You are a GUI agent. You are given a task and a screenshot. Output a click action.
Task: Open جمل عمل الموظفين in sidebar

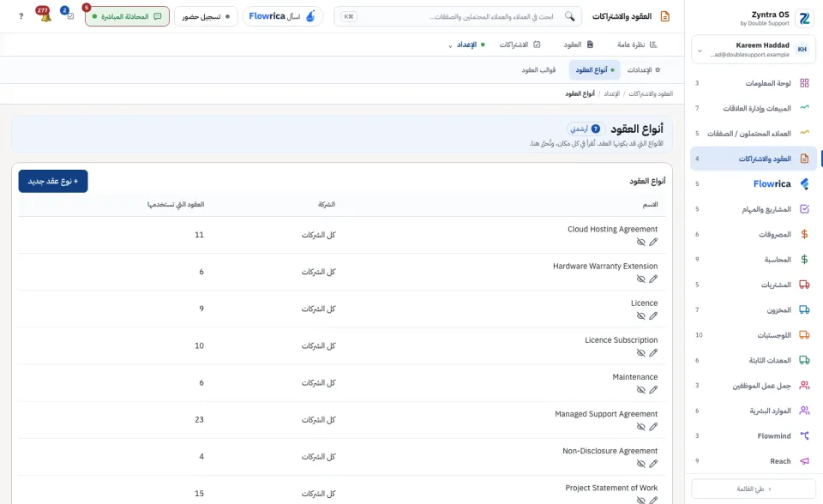pyautogui.click(x=754, y=386)
